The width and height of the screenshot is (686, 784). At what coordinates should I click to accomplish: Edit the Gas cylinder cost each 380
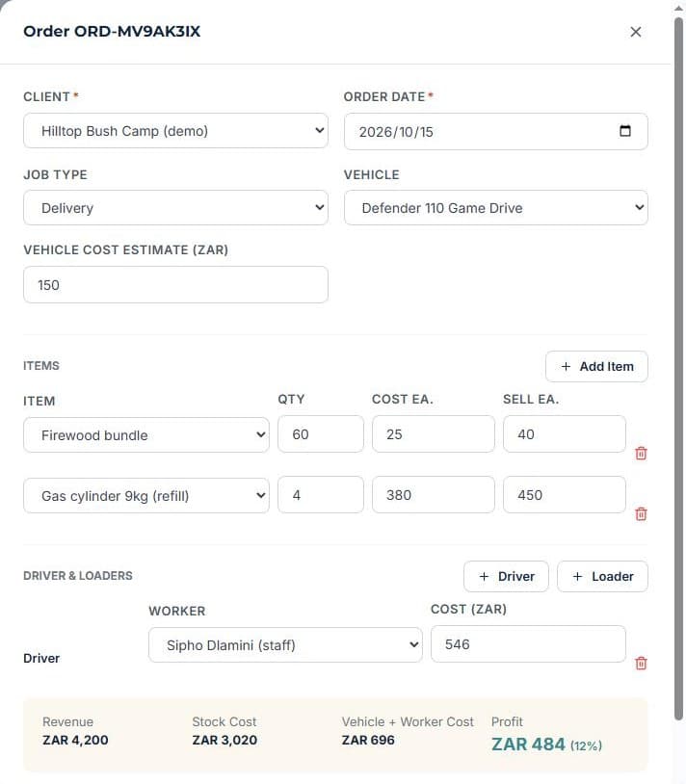tap(433, 494)
